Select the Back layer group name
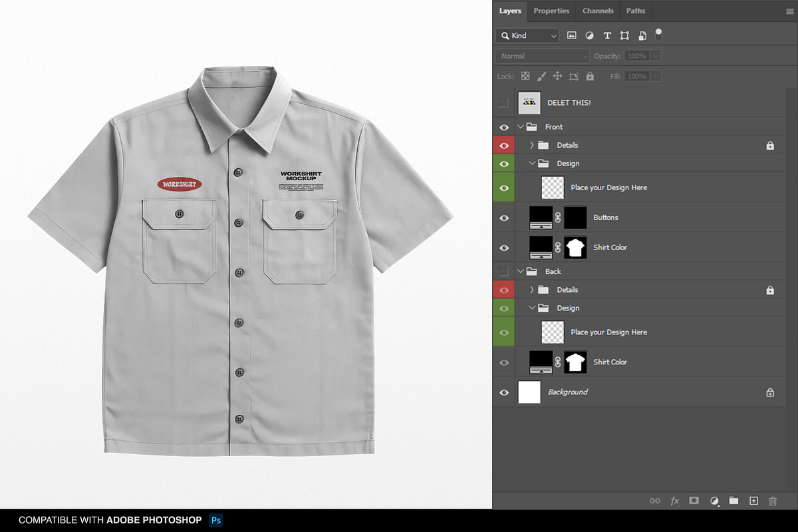Screen dimensions: 798x532 tap(553, 271)
